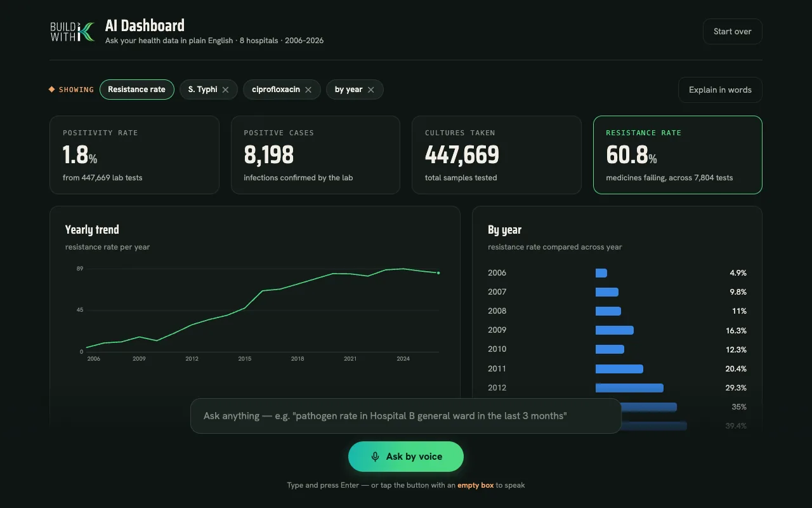Click the 2012 resistance bar
Image resolution: width=812 pixels, height=508 pixels.
(x=629, y=388)
